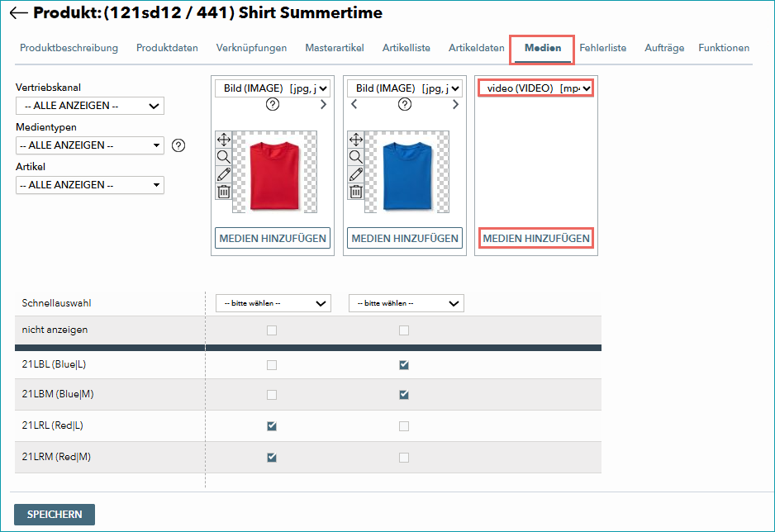This screenshot has width=775, height=532.
Task: Open help icon next to Medientypen dropdown
Action: 178,145
